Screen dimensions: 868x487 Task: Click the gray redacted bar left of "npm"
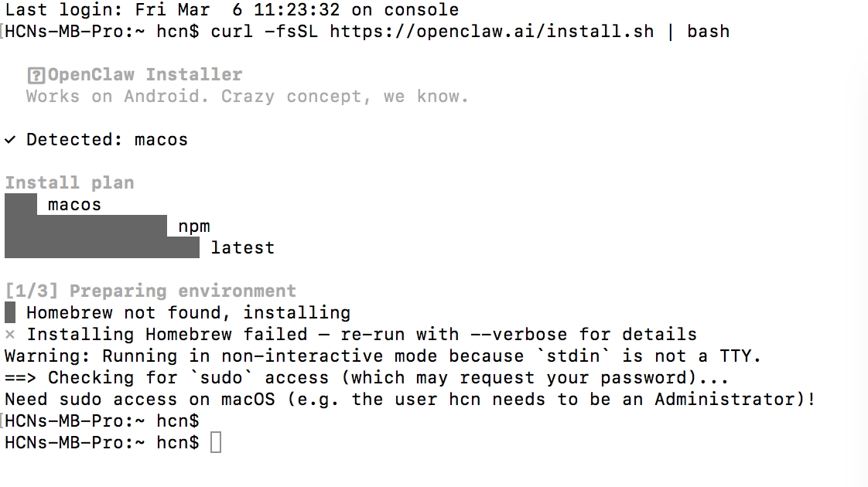click(x=86, y=226)
